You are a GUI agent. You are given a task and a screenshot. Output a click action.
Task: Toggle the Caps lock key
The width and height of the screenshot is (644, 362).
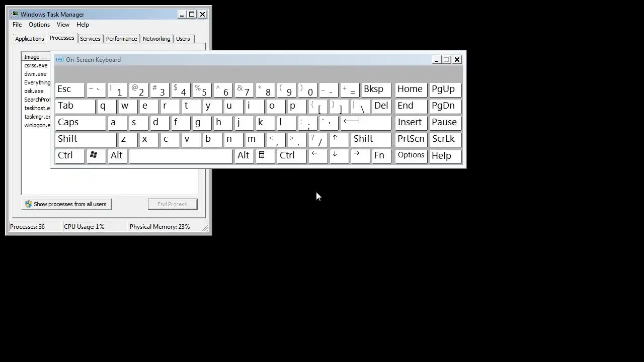(80, 123)
